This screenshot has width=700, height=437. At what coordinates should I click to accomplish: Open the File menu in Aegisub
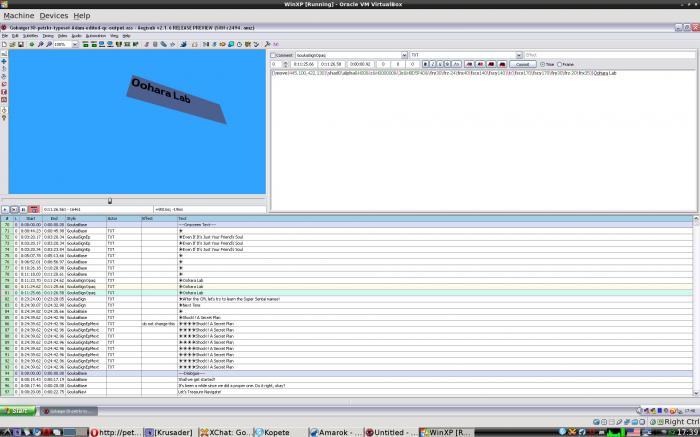click(x=4, y=36)
